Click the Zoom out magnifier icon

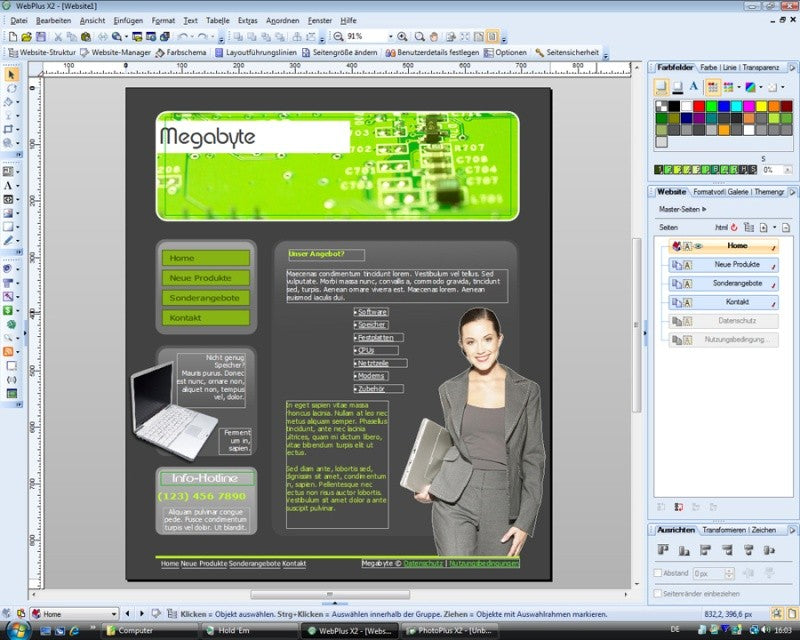338,37
